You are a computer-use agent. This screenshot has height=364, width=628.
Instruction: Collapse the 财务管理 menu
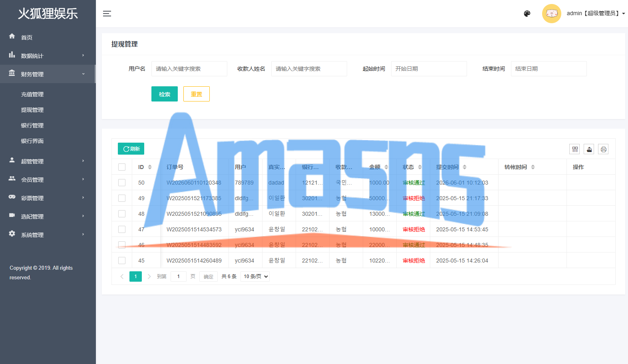pyautogui.click(x=48, y=74)
